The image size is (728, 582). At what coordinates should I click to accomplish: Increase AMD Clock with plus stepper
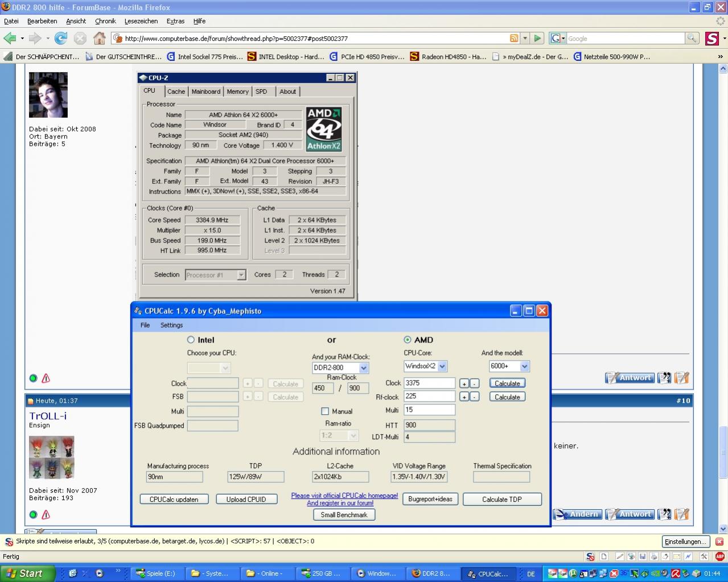464,383
